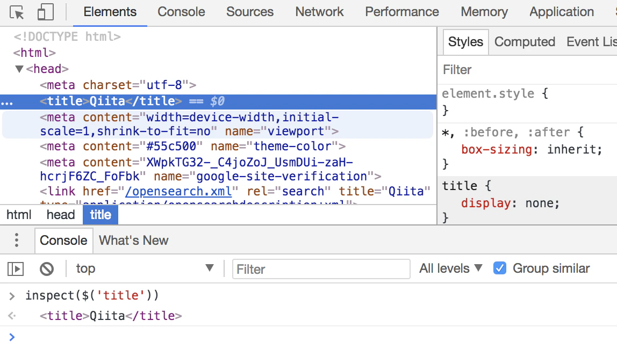Select the google-site-verification meta node
The height and width of the screenshot is (364, 617).
[x=211, y=170]
